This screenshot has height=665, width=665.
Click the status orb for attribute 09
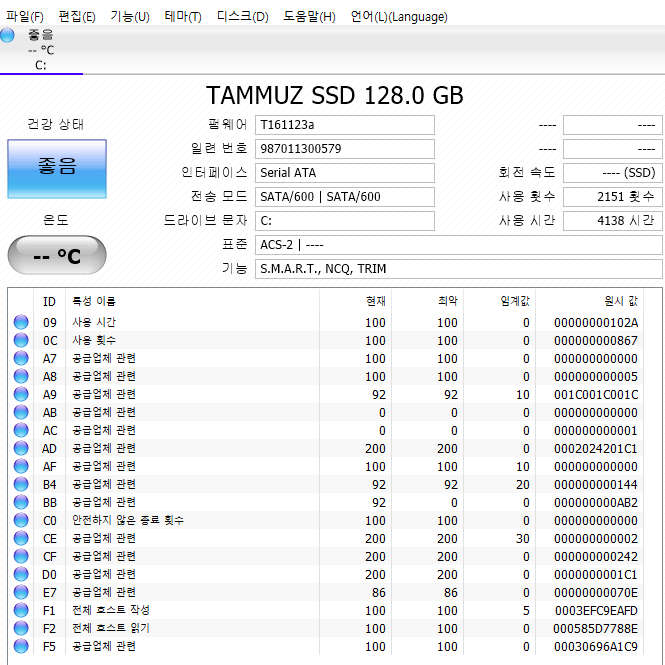pyautogui.click(x=21, y=322)
